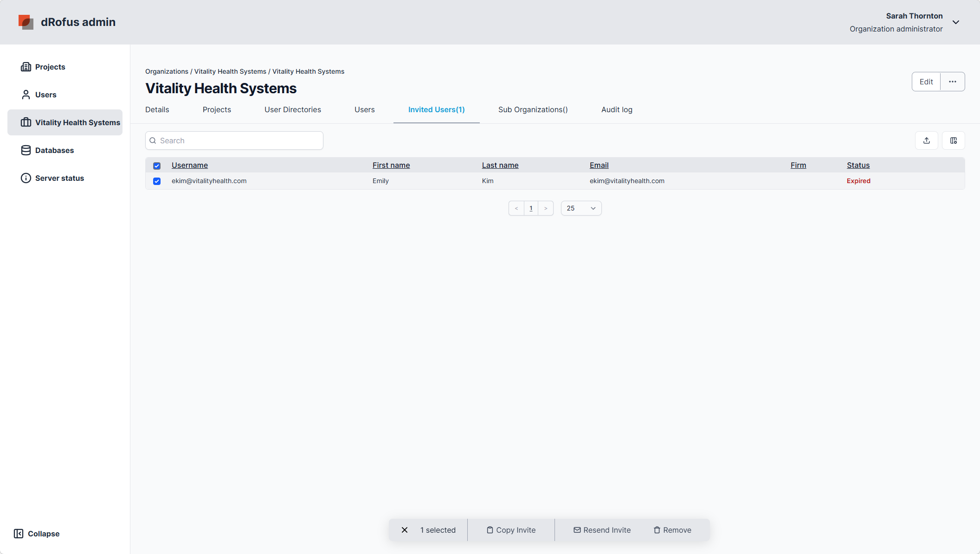Clear selection with the X icon
This screenshot has height=554, width=980.
click(405, 530)
